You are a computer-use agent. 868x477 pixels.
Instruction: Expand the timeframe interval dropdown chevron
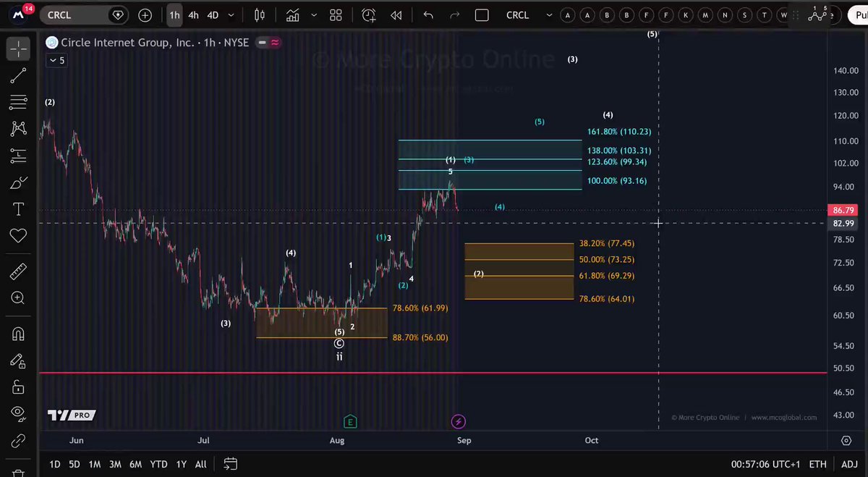(x=230, y=14)
